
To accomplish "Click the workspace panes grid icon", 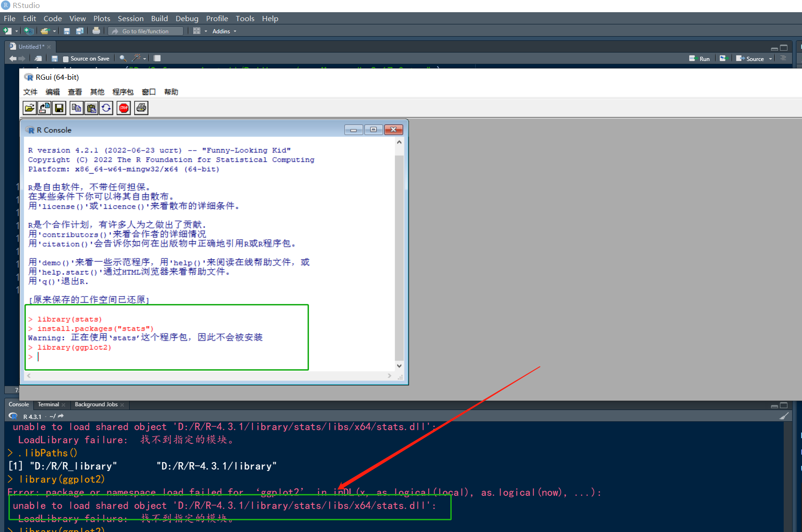I will click(197, 31).
